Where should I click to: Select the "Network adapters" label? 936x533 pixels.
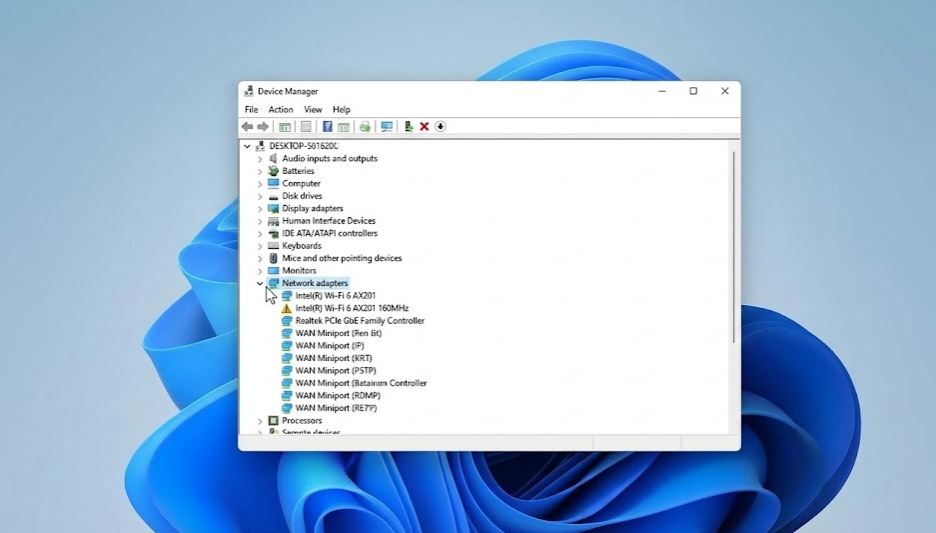pyautogui.click(x=315, y=283)
